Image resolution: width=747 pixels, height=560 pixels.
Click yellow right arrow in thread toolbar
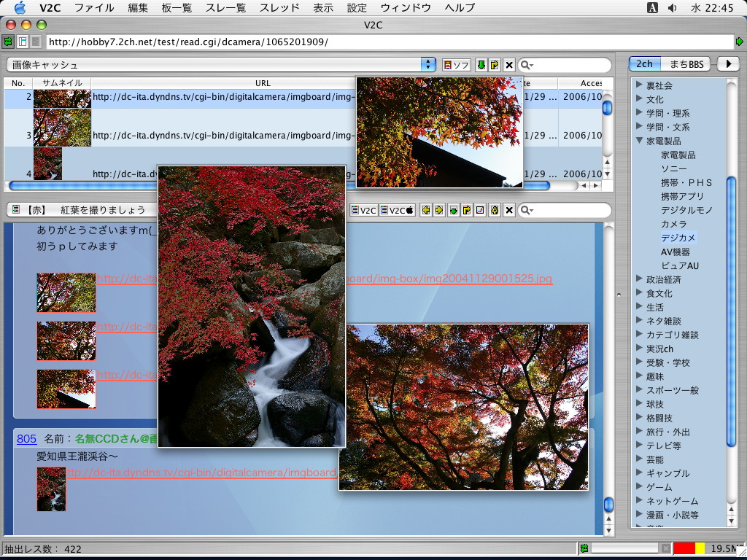439,211
